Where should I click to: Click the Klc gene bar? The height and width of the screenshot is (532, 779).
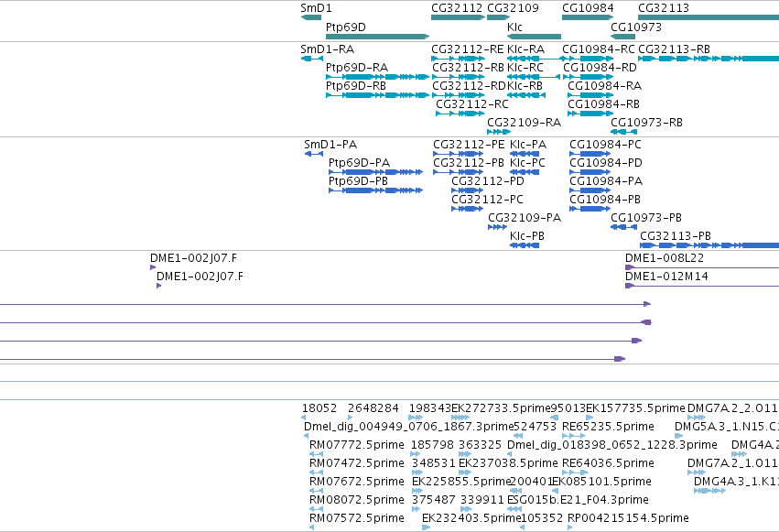(534, 37)
